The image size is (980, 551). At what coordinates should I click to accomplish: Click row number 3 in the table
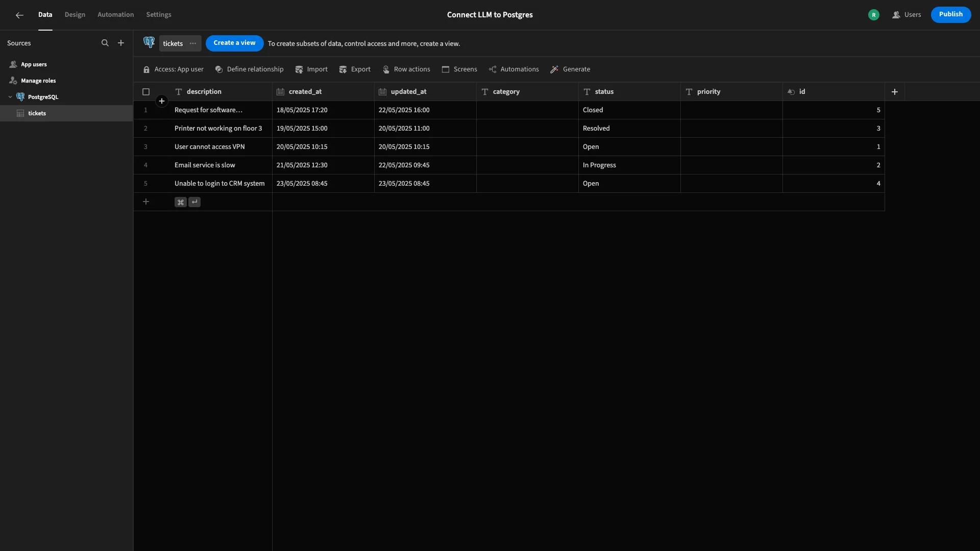click(x=145, y=147)
